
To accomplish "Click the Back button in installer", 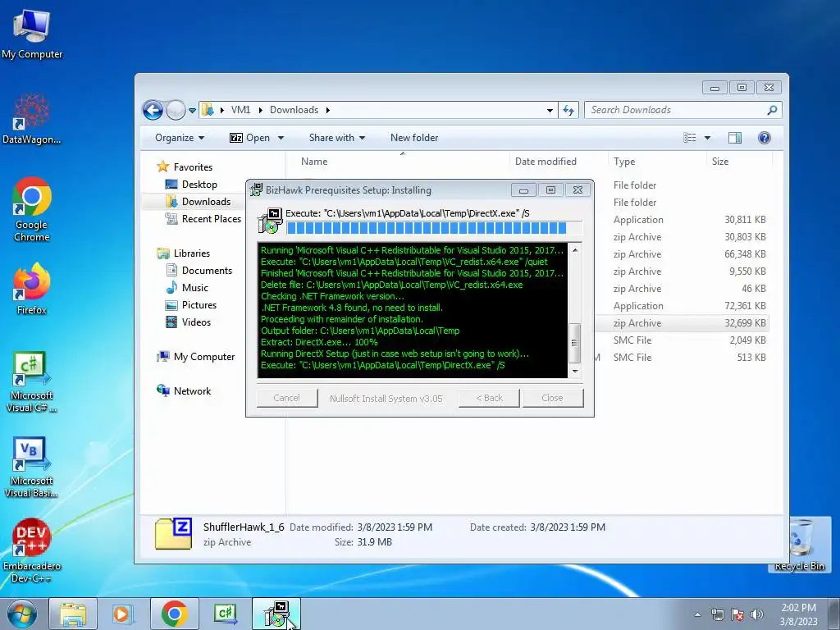I will click(x=489, y=398).
